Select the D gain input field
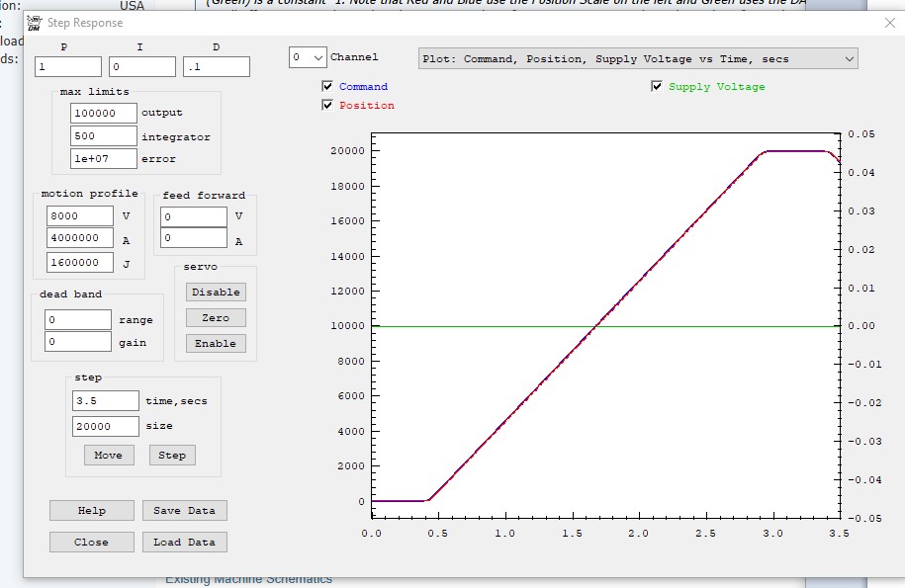The width and height of the screenshot is (905, 588). [216, 67]
